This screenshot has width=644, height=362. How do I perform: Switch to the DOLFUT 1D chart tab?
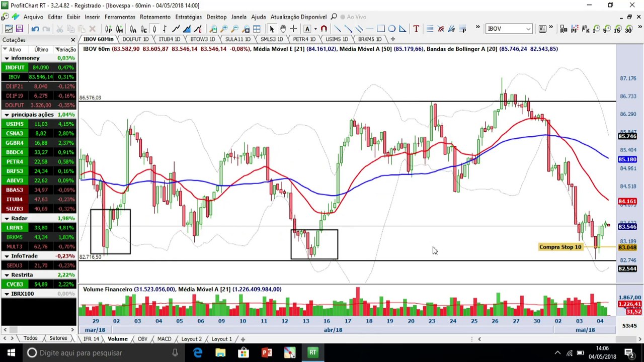coord(135,39)
